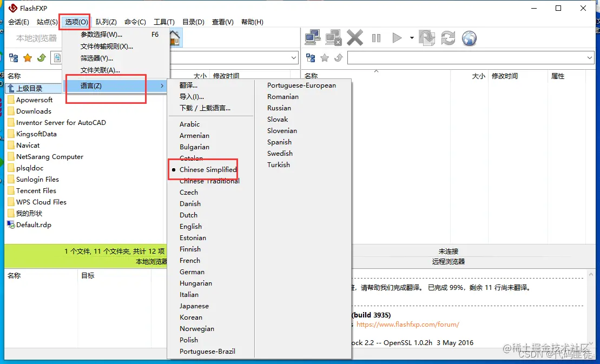Click the refresh arrows icon in remote toolbar

coord(448,38)
